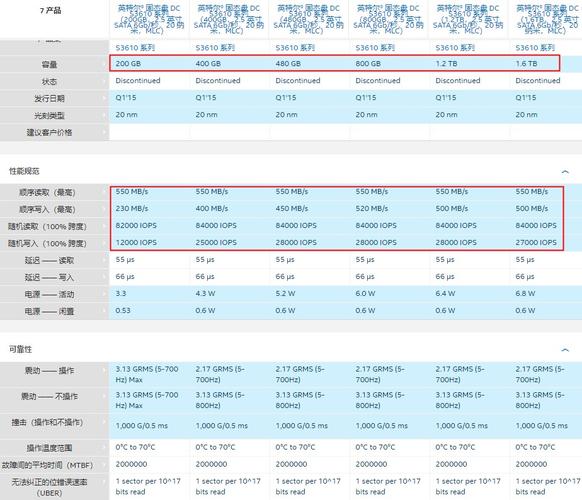Select the 撞击（操作和不操作）row label
This screenshot has width=582, height=500.
[47, 422]
